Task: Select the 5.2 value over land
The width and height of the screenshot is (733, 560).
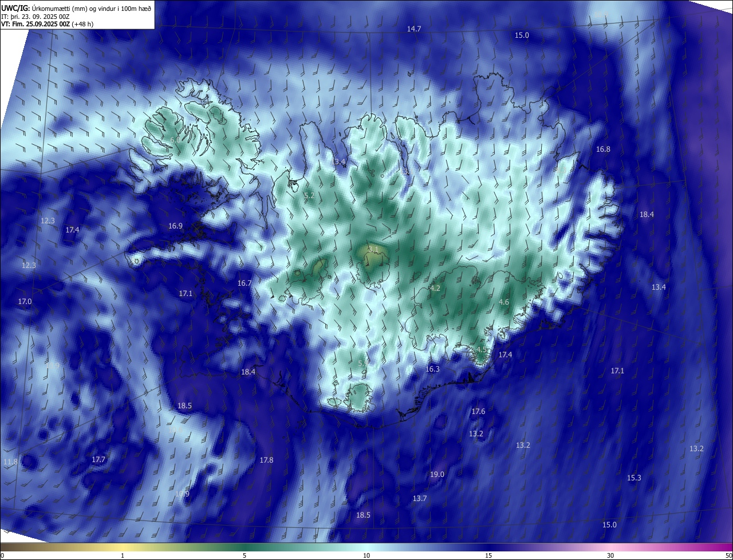Action: coord(309,195)
